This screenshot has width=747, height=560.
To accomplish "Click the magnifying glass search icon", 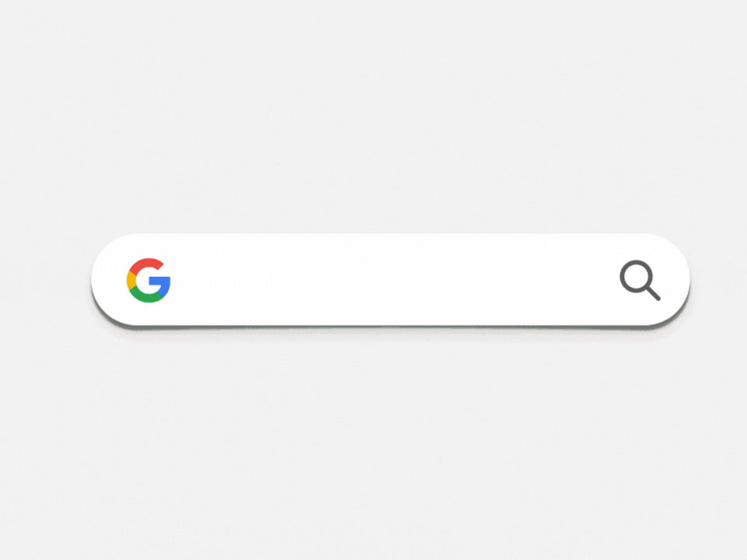I will pos(640,281).
